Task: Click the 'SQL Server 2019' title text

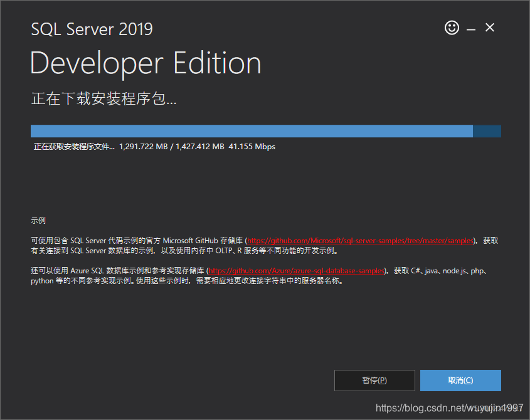Action: (x=92, y=29)
